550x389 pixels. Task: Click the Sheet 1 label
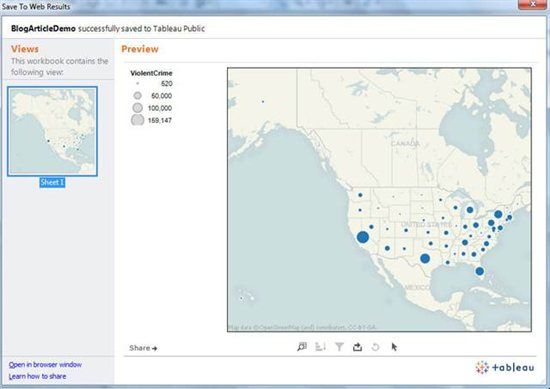[52, 182]
